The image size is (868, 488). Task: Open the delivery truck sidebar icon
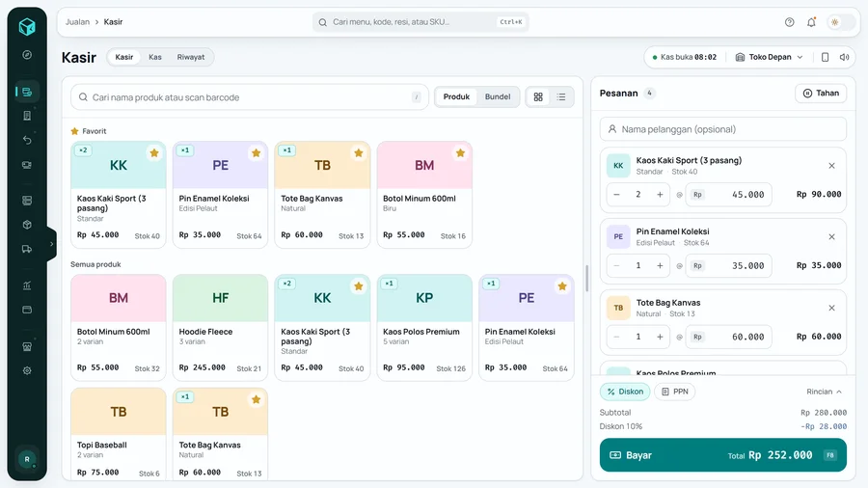[x=27, y=249]
